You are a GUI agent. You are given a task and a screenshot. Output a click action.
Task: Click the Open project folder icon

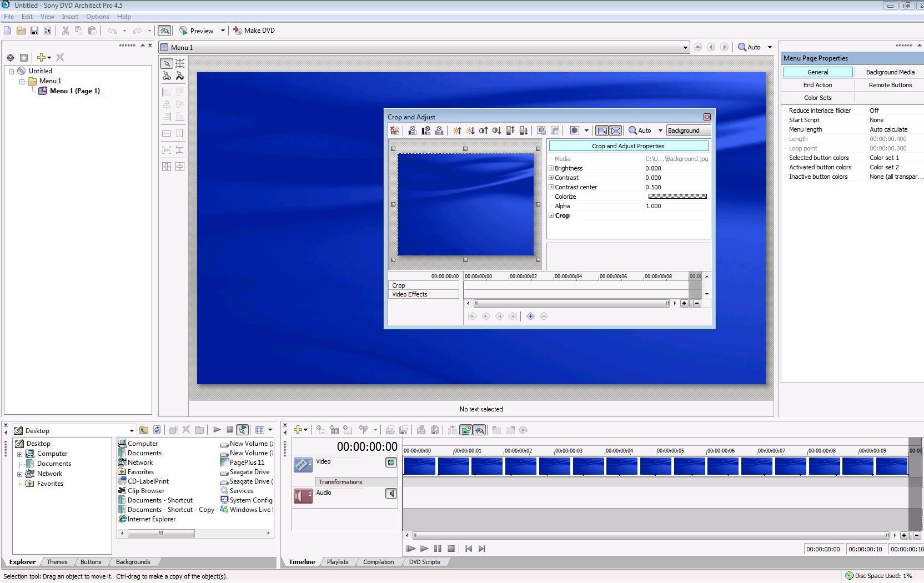(21, 31)
